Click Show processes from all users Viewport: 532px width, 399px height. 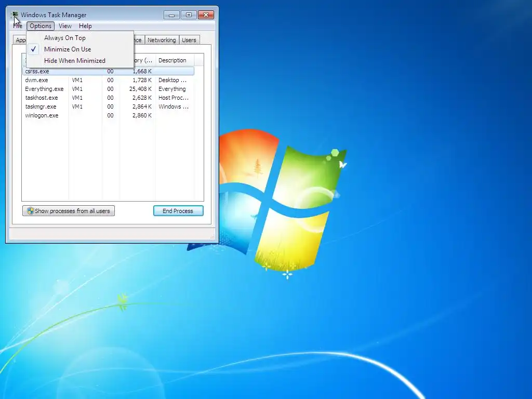69,211
